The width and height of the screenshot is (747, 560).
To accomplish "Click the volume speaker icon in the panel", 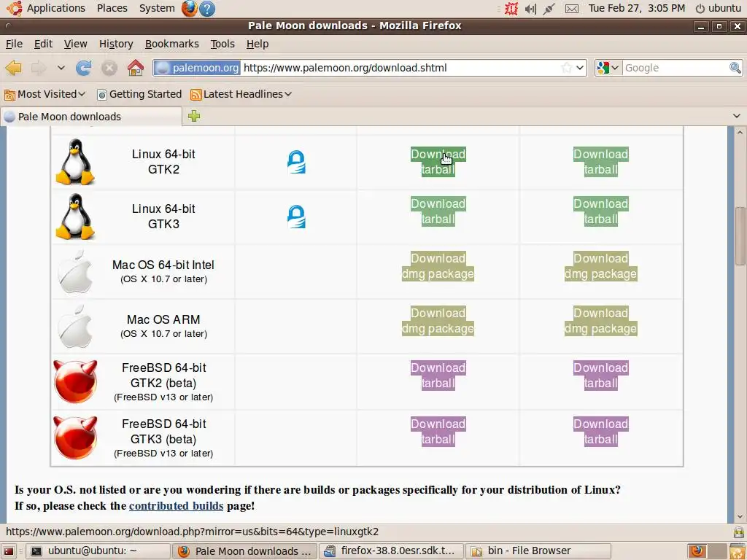I will click(530, 9).
